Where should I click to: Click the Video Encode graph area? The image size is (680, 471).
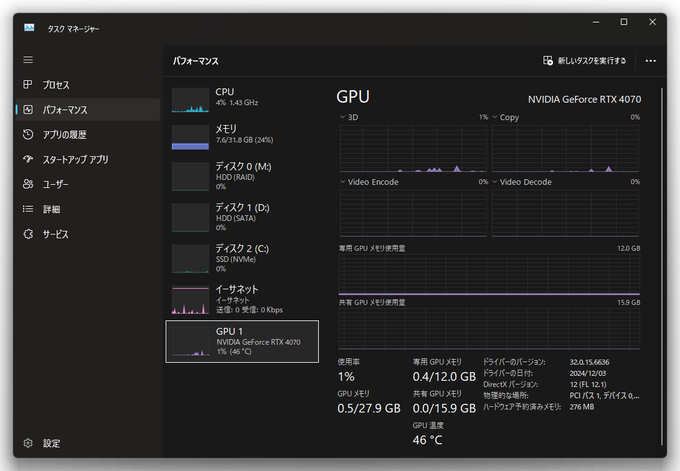413,213
